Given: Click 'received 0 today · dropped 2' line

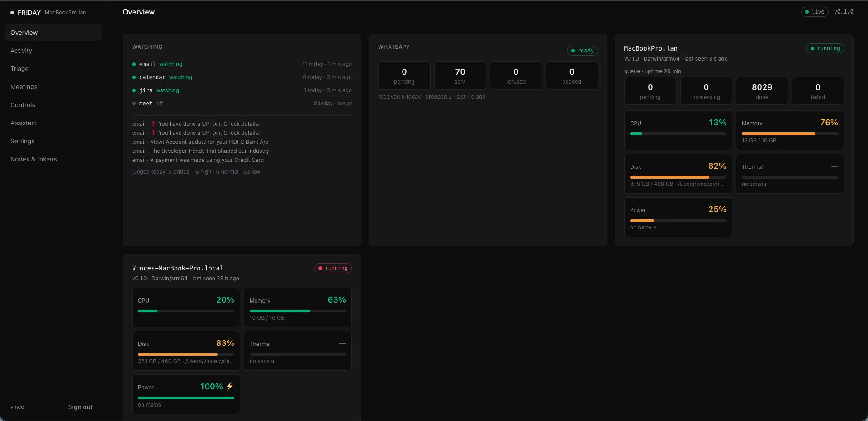Looking at the screenshot, I should coord(432,97).
